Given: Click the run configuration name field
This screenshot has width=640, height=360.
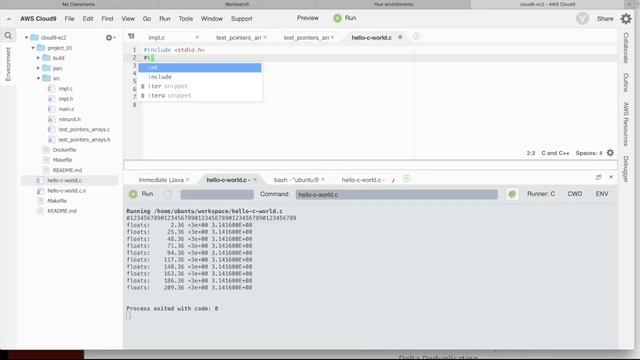Looking at the screenshot, I should coord(217,195).
